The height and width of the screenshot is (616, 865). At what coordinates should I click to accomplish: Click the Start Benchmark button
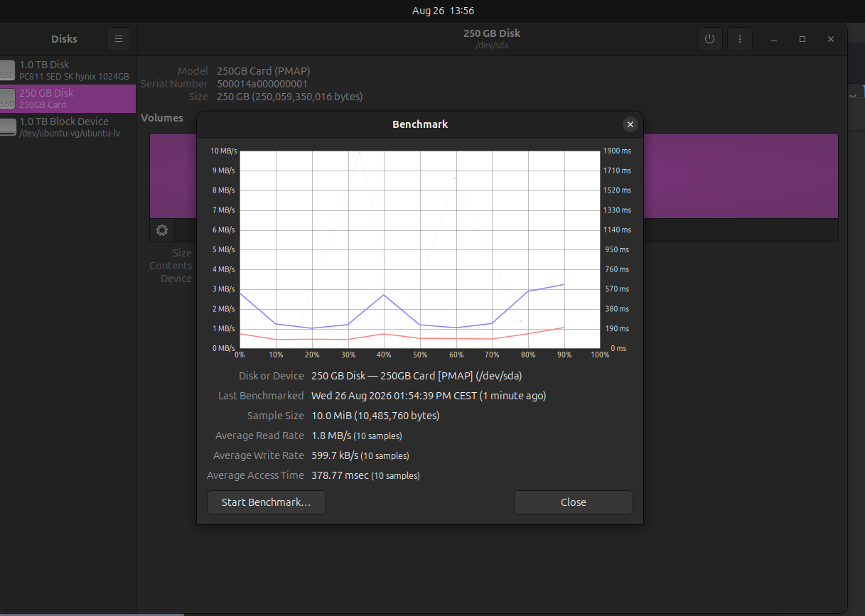(x=267, y=502)
